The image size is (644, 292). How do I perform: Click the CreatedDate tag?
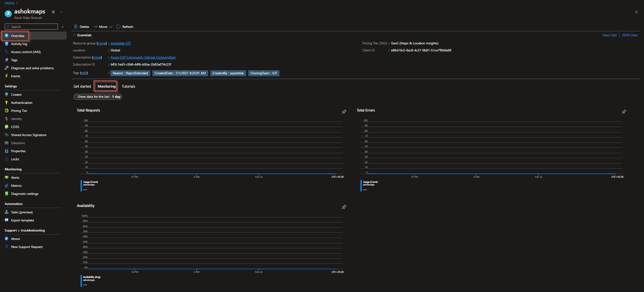point(180,73)
